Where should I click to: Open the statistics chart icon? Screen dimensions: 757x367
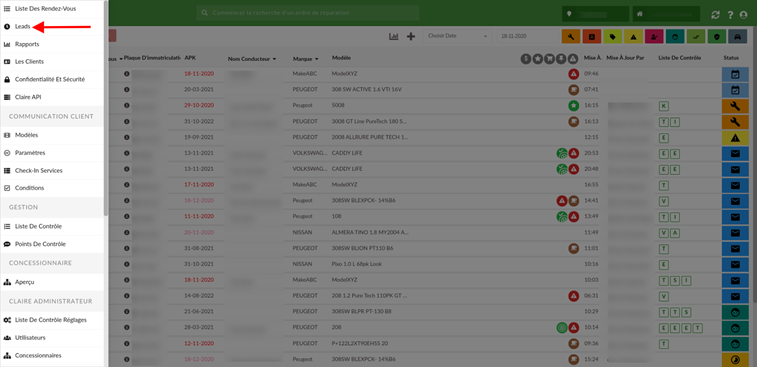pos(394,36)
